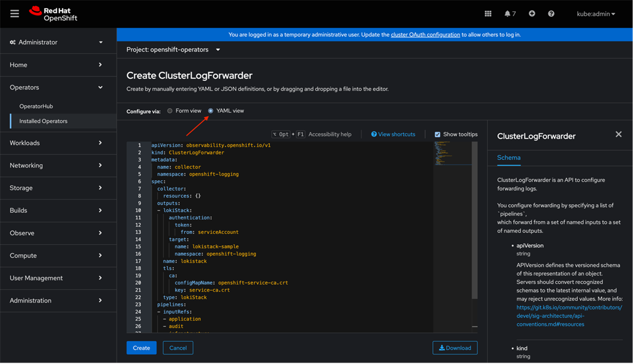Screen dimensions: 635x364
Task: Click the Administrator perspective gear icon
Action: (x=13, y=42)
